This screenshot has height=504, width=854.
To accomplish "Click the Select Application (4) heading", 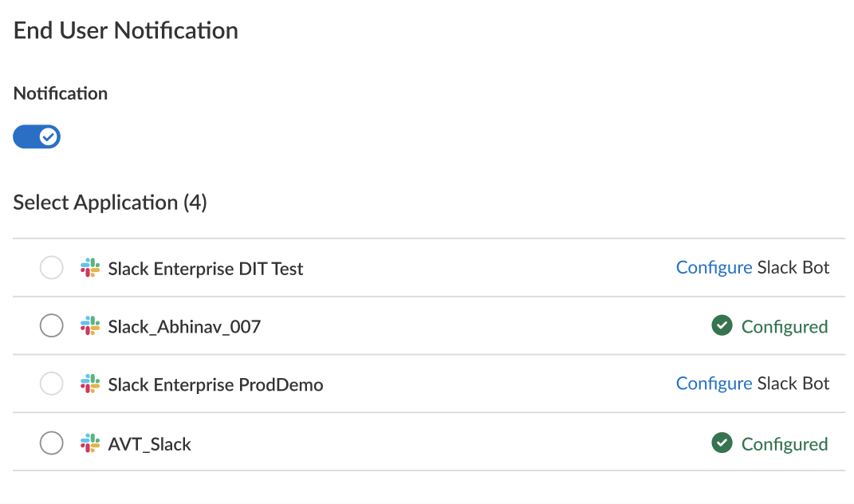I will point(110,203).
